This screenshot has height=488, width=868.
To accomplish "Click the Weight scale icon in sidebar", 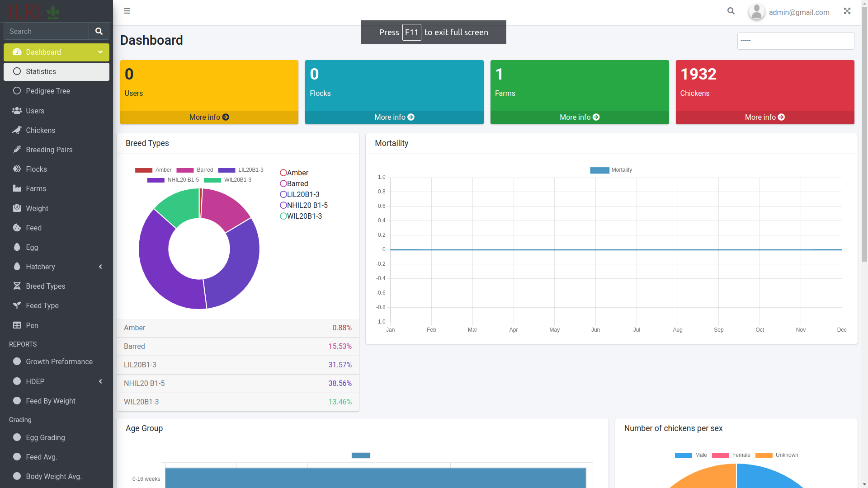I will (17, 208).
